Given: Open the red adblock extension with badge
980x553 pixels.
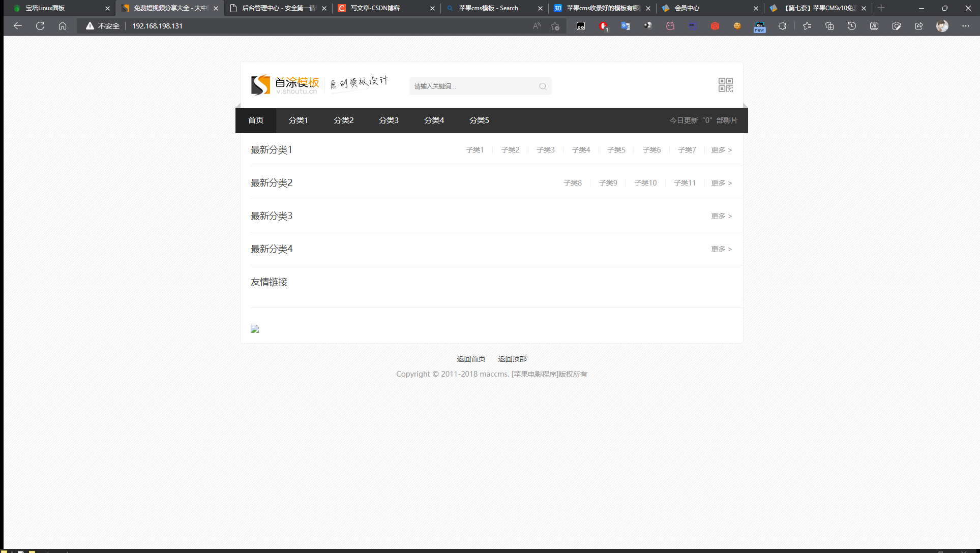Looking at the screenshot, I should [603, 26].
